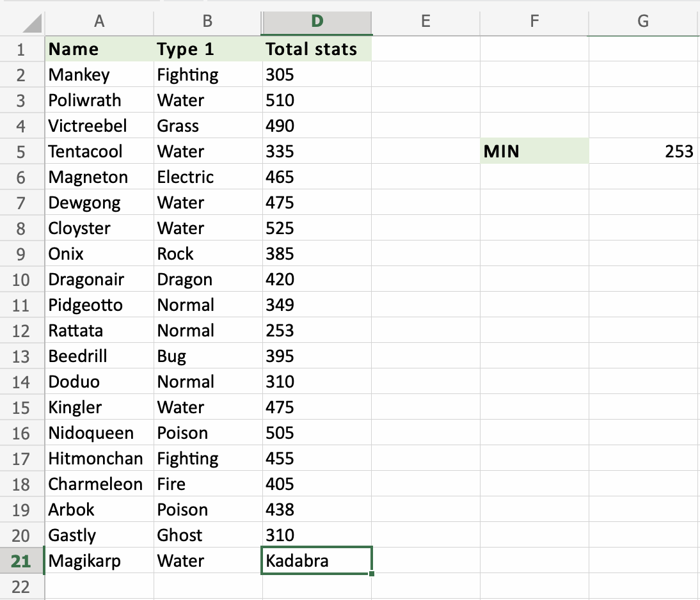Click the Type 1 header cell
Screen dimensions: 700x600
tap(208, 49)
